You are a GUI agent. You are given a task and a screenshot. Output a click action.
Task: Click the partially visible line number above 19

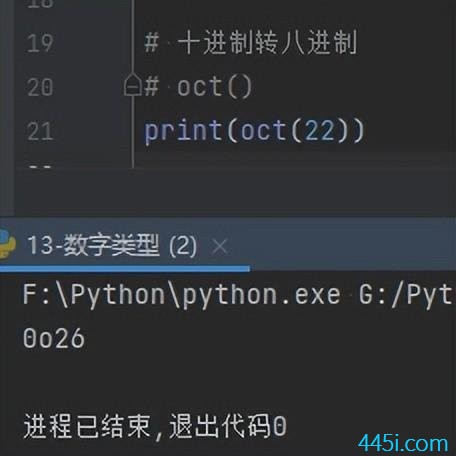40,4
